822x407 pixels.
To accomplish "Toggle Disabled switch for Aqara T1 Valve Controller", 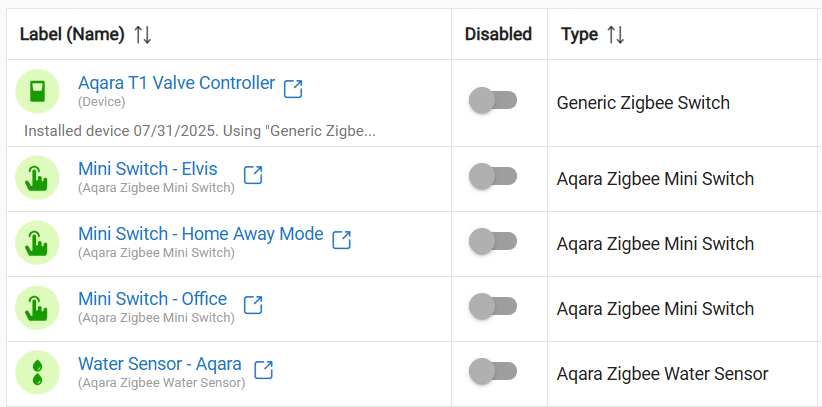I will pyautogui.click(x=492, y=100).
